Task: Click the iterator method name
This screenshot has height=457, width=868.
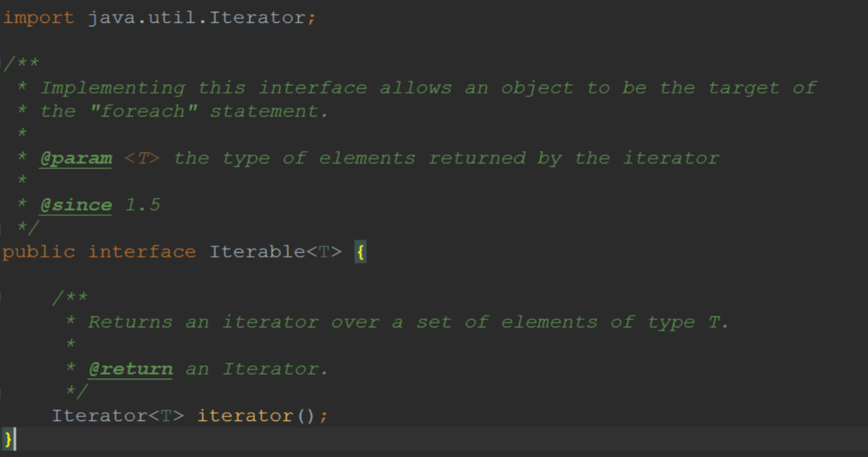Action: [x=245, y=415]
